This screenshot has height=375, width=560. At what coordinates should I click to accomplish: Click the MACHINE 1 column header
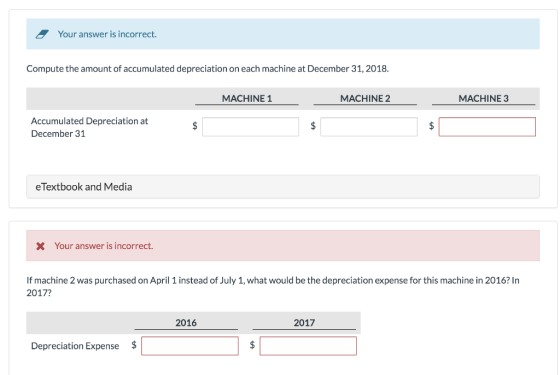tap(247, 99)
